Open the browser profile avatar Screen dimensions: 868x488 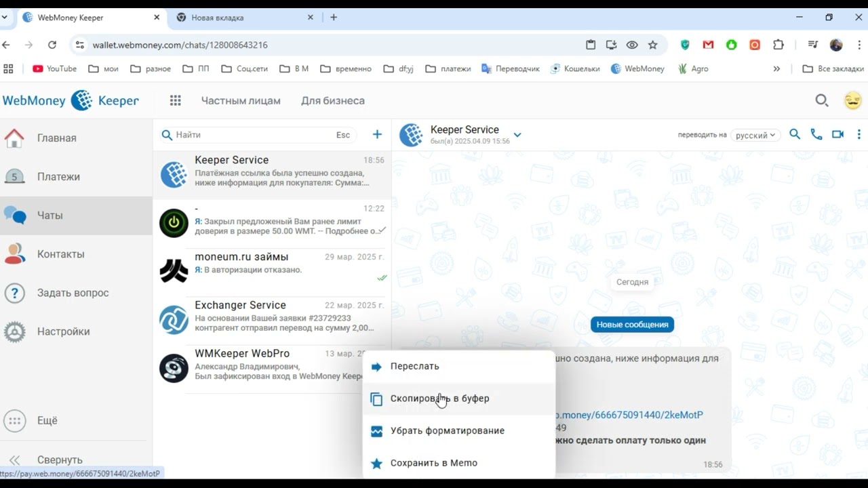(836, 45)
